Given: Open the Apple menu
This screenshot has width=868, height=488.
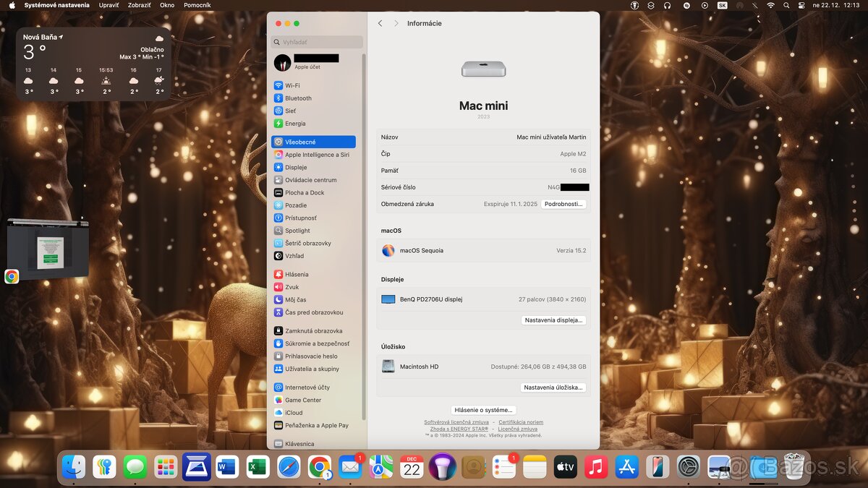Looking at the screenshot, I should pos(12,5).
